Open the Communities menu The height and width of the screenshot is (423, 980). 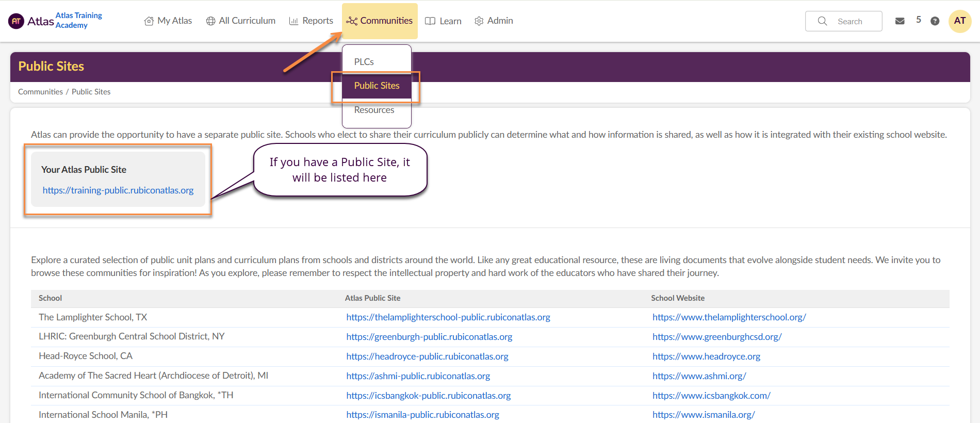[380, 21]
